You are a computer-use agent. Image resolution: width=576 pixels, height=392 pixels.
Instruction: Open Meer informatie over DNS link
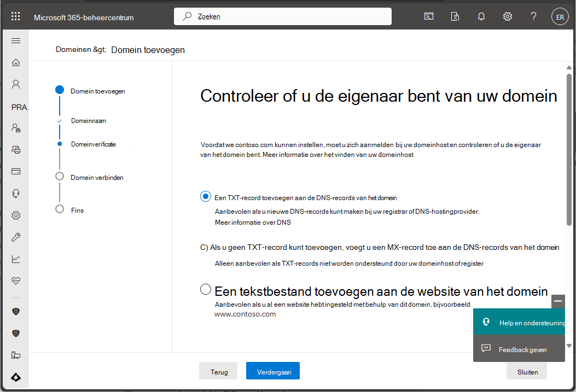[x=253, y=223]
